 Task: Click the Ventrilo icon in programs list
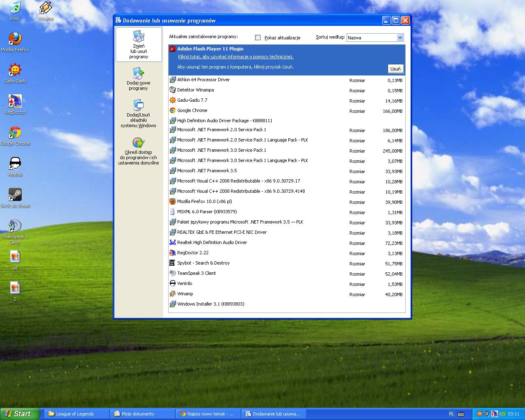[x=173, y=283]
